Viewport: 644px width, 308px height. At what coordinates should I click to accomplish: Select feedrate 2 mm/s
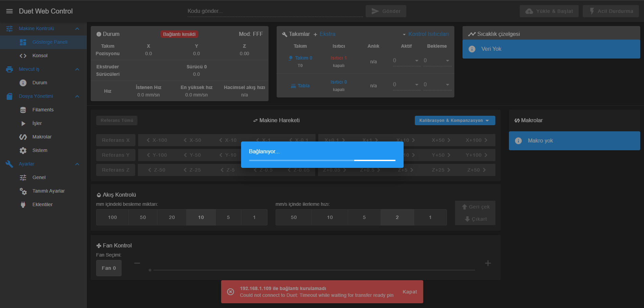(397, 217)
